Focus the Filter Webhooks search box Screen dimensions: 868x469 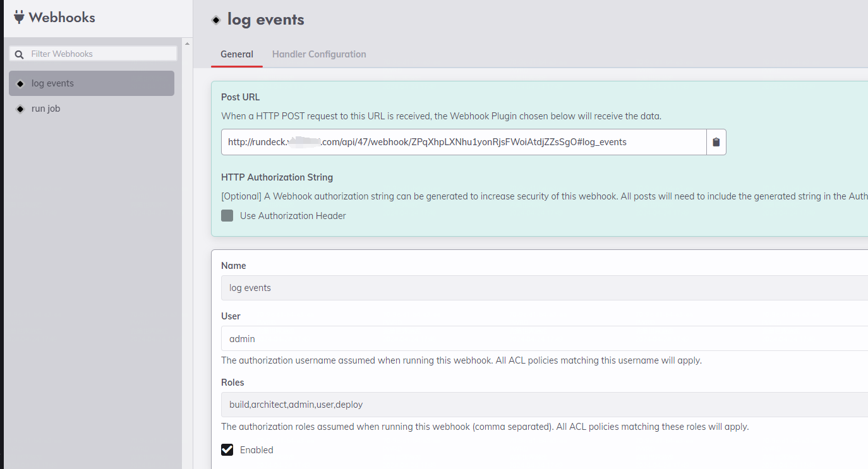click(101, 54)
